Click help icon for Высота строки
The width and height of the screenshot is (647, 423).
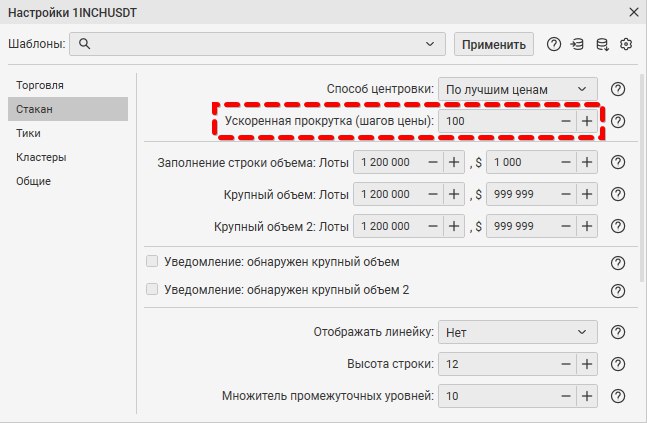click(617, 364)
